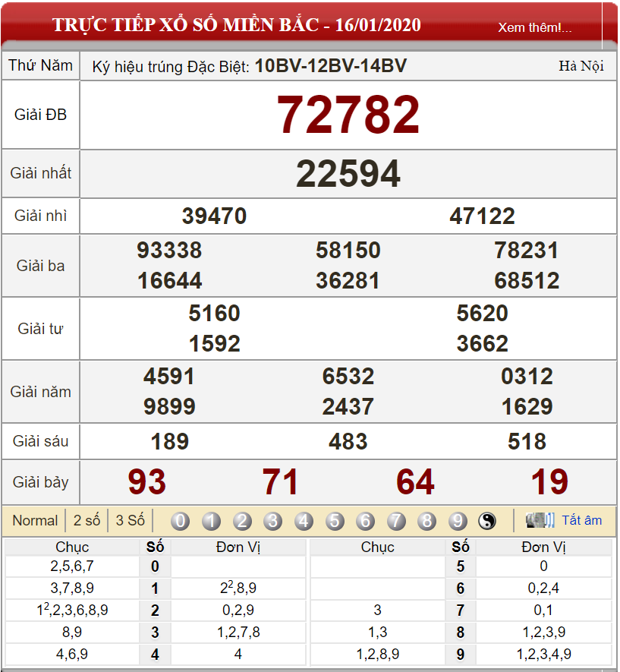This screenshot has width=620, height=672.
Task: Click the sound speaker icon
Action: (540, 520)
